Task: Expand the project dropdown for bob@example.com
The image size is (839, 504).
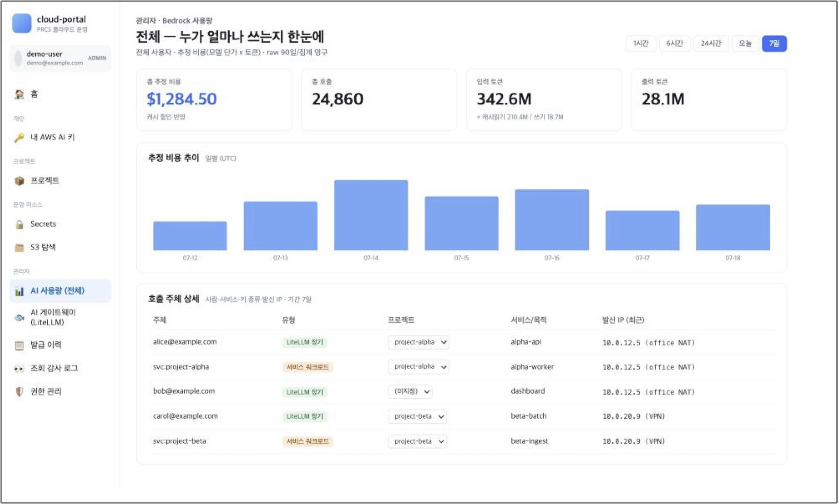Action: tap(410, 392)
